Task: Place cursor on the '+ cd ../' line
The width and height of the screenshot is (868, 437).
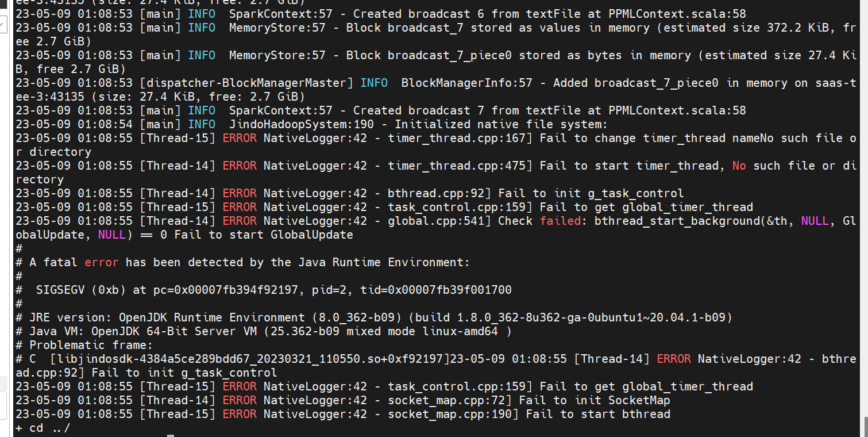Action: pyautogui.click(x=43, y=428)
